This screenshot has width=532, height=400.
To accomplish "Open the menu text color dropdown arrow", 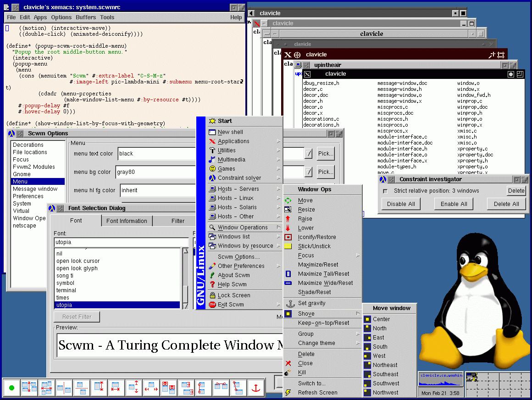I will 308,154.
